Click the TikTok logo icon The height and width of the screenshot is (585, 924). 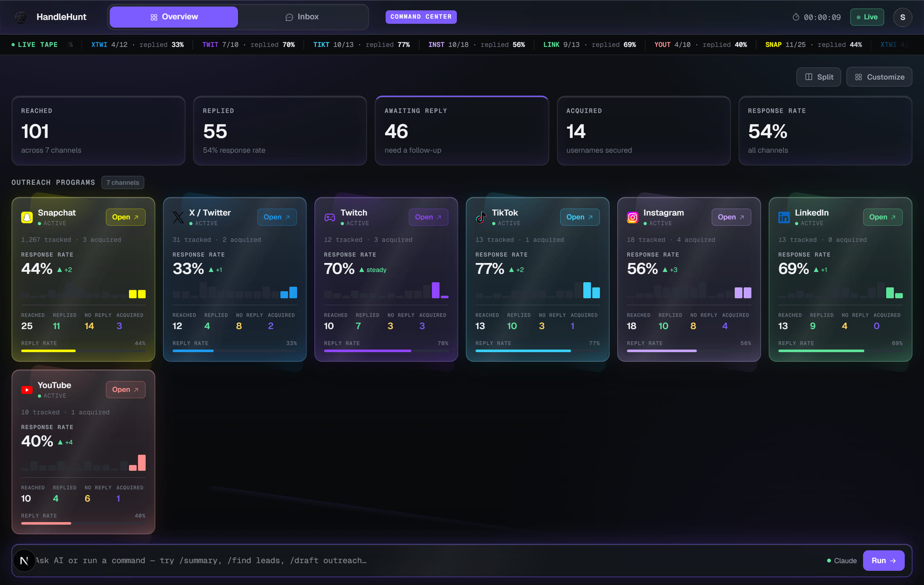(x=481, y=217)
